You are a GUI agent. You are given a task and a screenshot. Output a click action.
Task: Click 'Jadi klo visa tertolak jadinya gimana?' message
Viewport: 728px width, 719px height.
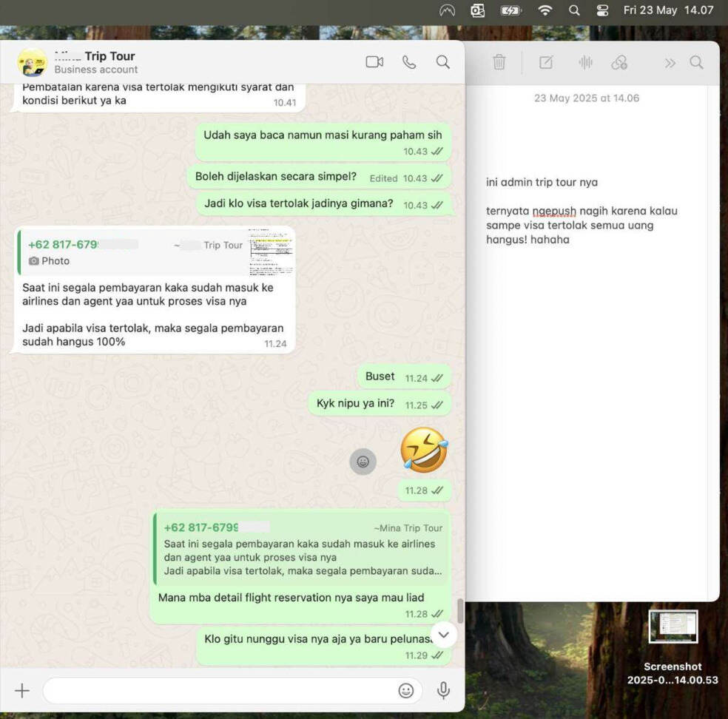[323, 203]
